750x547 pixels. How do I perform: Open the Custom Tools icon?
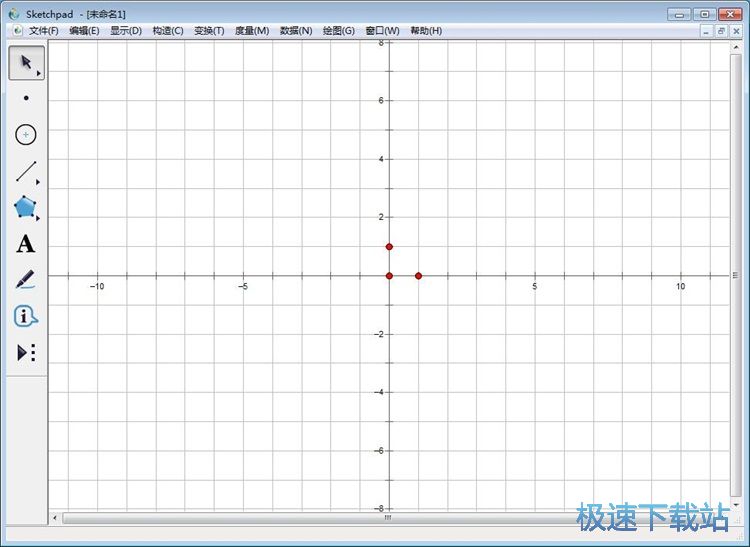26,352
